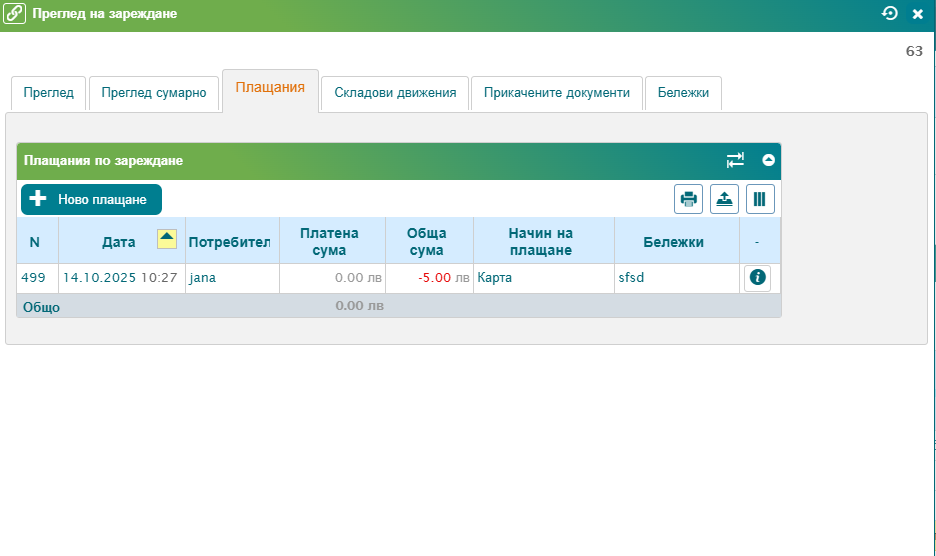Click the export icon above the table
Screen dimensions: 936x556
724,199
